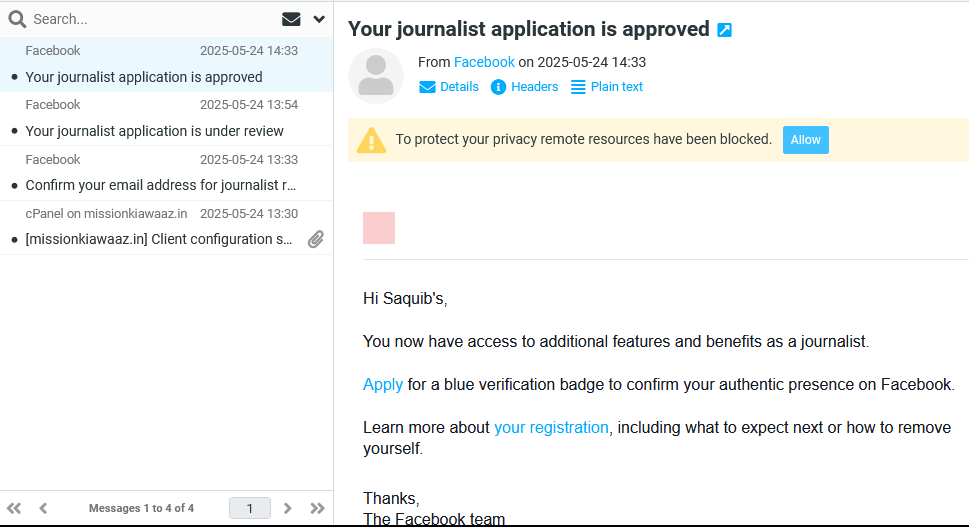Image resolution: width=969 pixels, height=527 pixels.
Task: Click the Details envelope icon
Action: tap(427, 87)
